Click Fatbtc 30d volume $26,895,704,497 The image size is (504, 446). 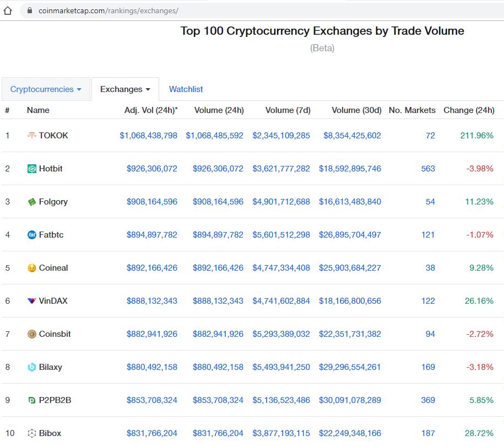click(x=350, y=235)
